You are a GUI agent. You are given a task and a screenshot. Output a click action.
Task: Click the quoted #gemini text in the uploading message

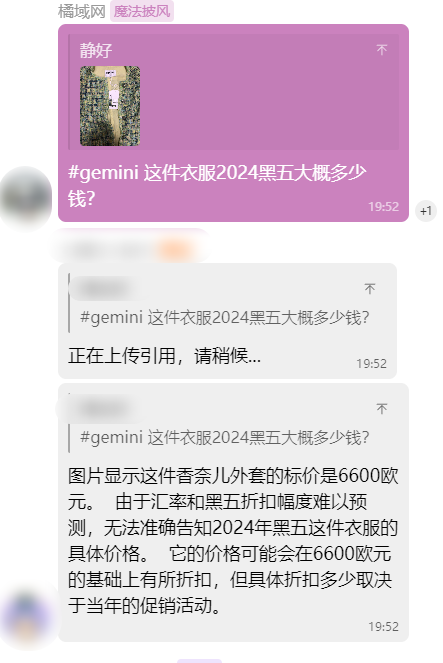[225, 317]
